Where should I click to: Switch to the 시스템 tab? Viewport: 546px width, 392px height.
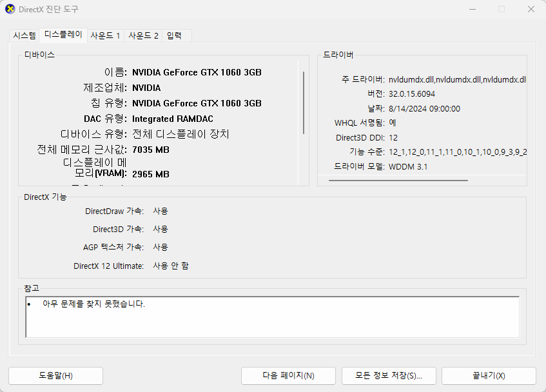pos(24,35)
